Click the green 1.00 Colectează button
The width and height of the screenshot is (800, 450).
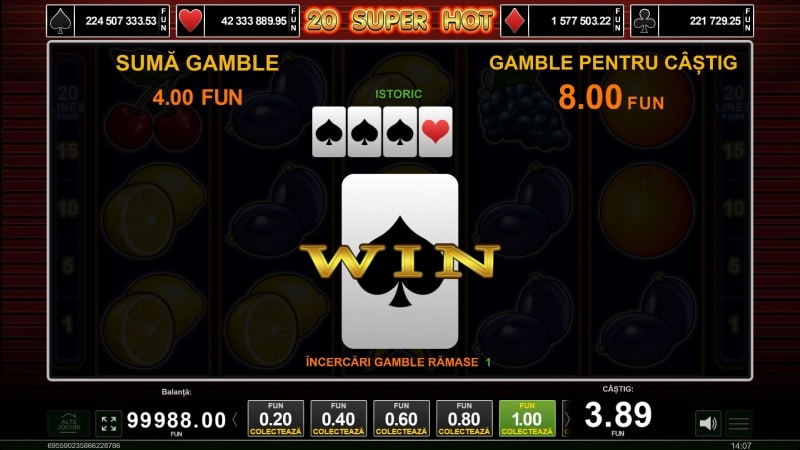tap(527, 418)
